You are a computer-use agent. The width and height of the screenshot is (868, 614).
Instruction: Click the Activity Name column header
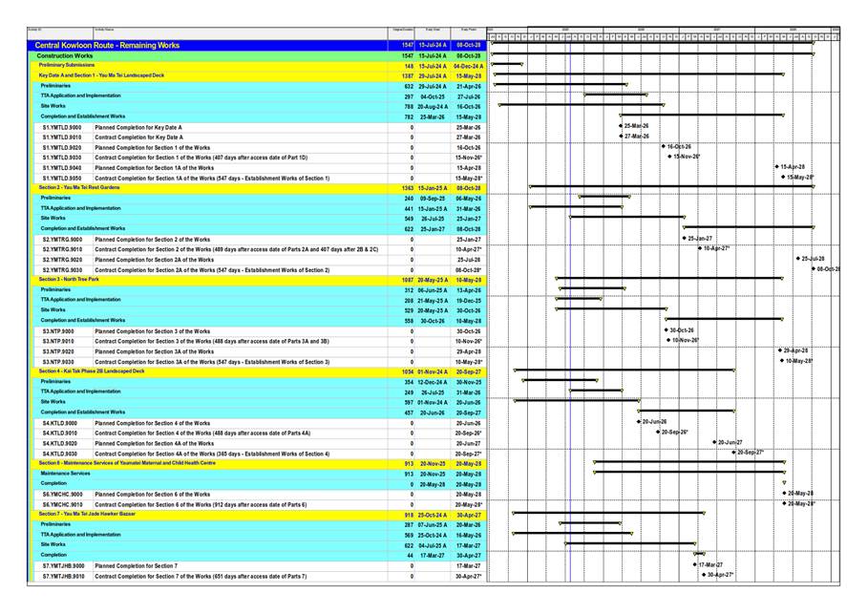[x=105, y=31]
